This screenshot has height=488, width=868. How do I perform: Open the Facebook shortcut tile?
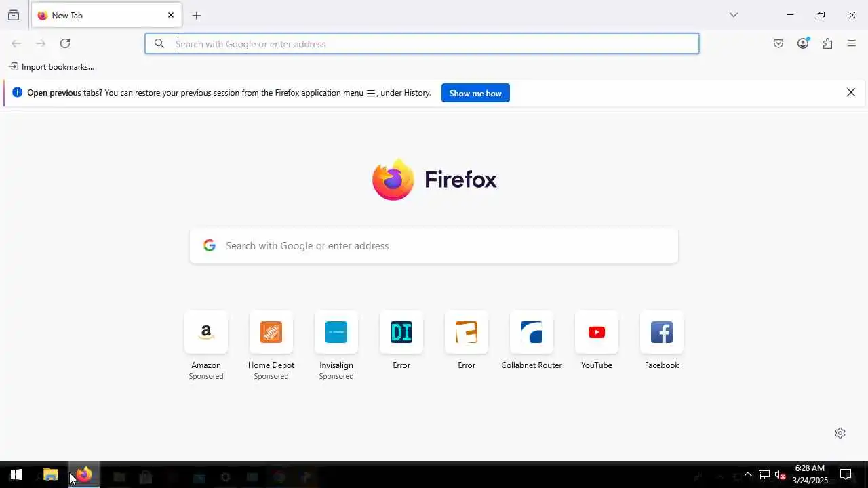tap(662, 332)
